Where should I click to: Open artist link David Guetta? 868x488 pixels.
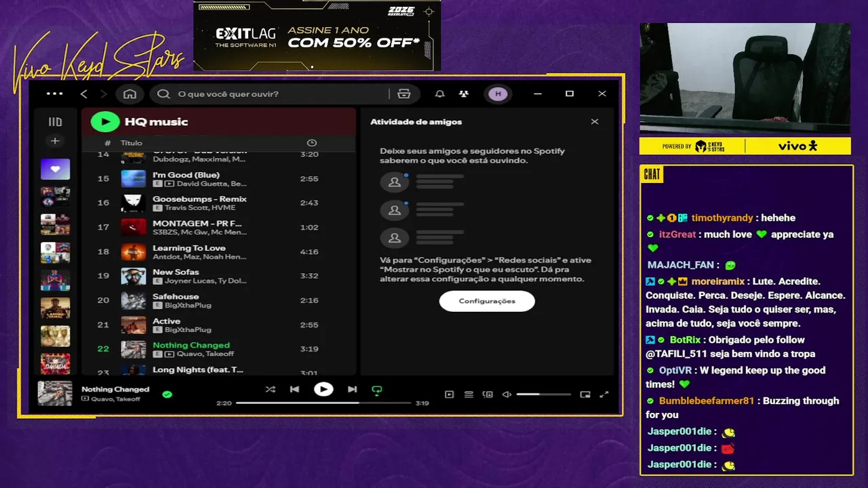(202, 184)
